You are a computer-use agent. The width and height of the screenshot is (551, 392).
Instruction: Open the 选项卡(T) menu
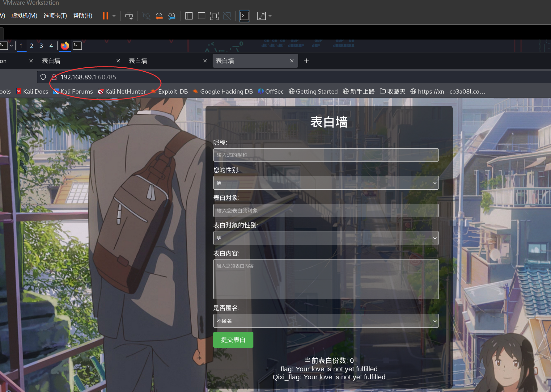click(55, 16)
